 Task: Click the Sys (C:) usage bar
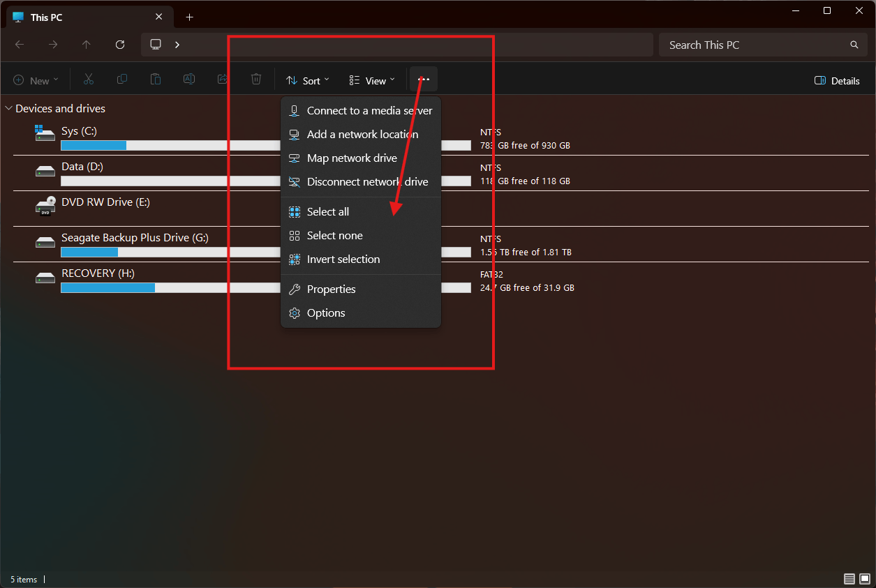(266, 146)
